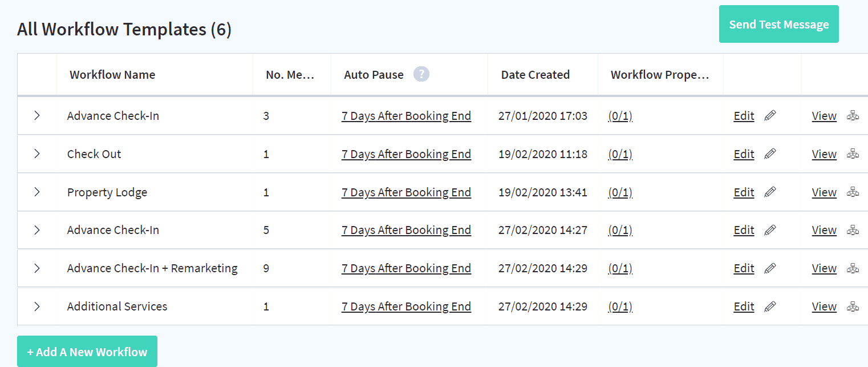The width and height of the screenshot is (868, 367).
Task: Click the No. Me… column header
Action: tap(290, 75)
